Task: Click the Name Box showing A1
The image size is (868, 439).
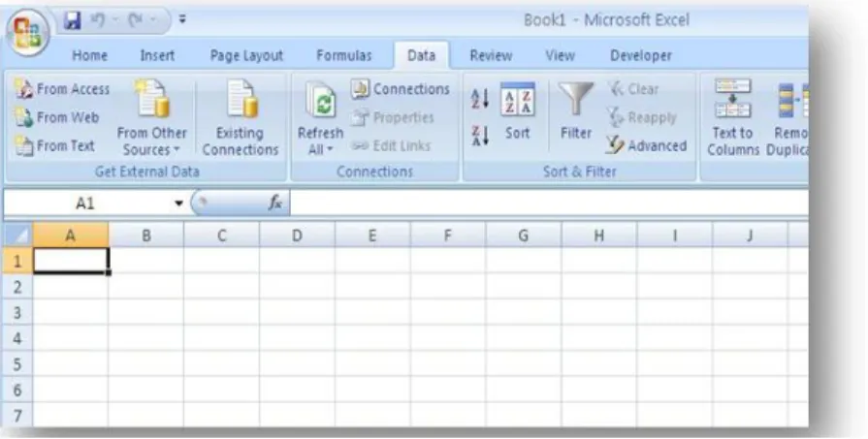Action: click(x=85, y=204)
